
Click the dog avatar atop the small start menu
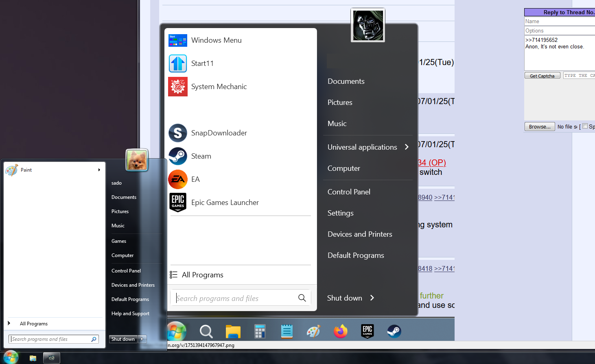click(137, 160)
